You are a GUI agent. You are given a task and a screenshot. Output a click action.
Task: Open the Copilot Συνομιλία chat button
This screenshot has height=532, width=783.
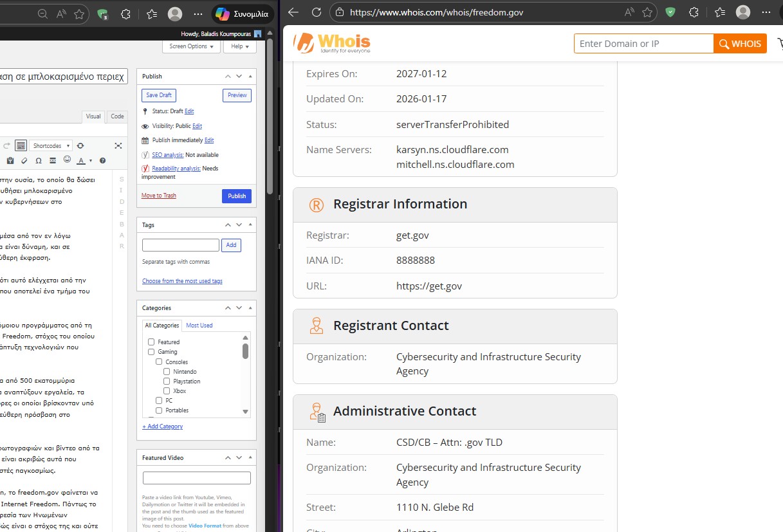tap(243, 14)
